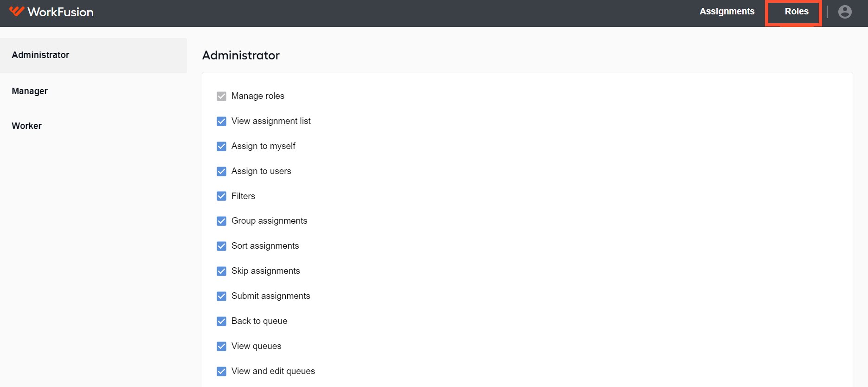Disable Group assignments checkbox
Viewport: 868px width, 387px height.
[x=222, y=221]
